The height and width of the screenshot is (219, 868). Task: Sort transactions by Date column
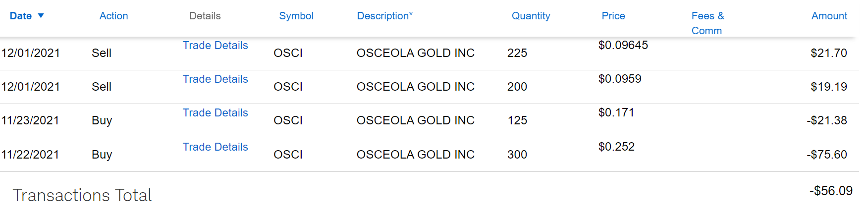(x=21, y=16)
